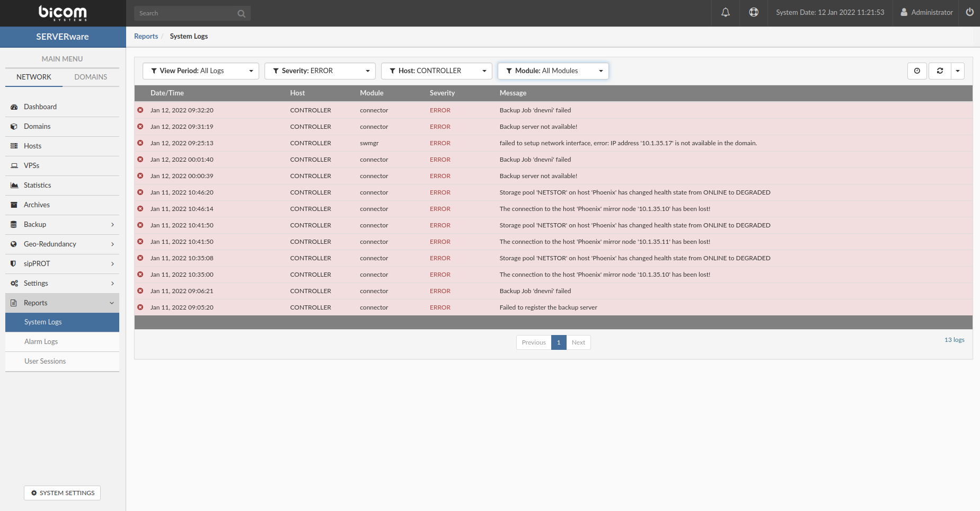This screenshot has height=511, width=980.
Task: Open the Module: All Modules dropdown
Action: [x=553, y=71]
